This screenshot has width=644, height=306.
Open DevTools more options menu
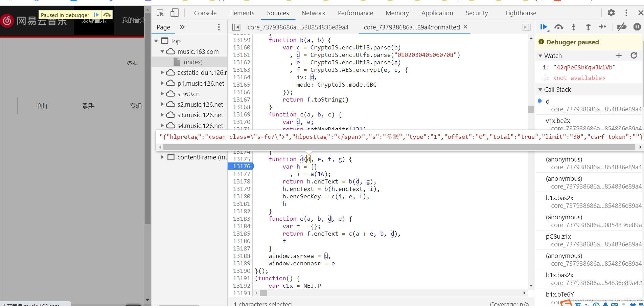click(x=626, y=13)
